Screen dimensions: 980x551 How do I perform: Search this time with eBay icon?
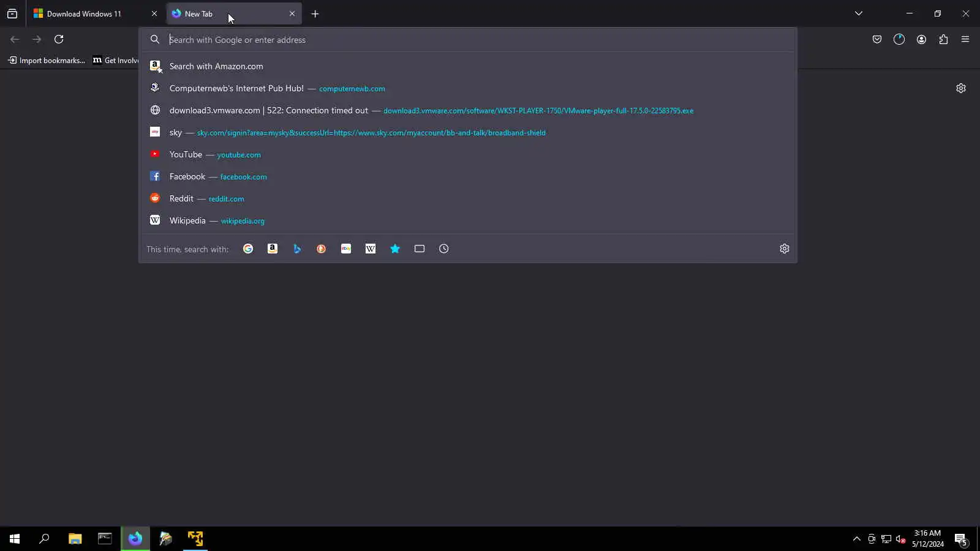click(346, 249)
